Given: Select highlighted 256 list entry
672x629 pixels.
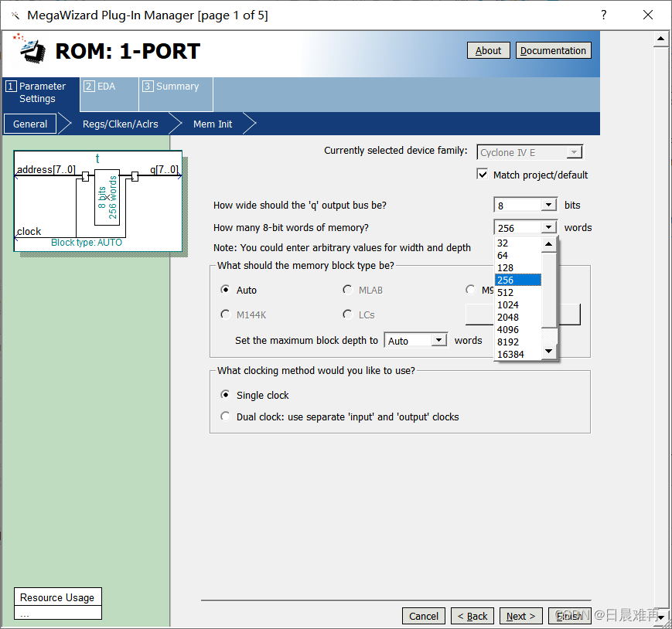Looking at the screenshot, I should click(517, 280).
